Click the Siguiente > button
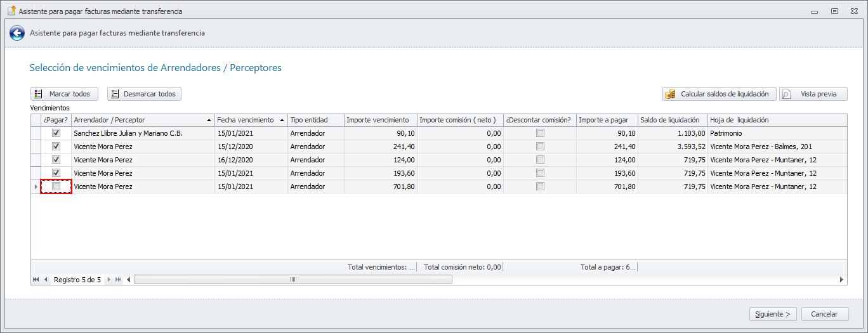This screenshot has height=333, width=868. pyautogui.click(x=773, y=314)
